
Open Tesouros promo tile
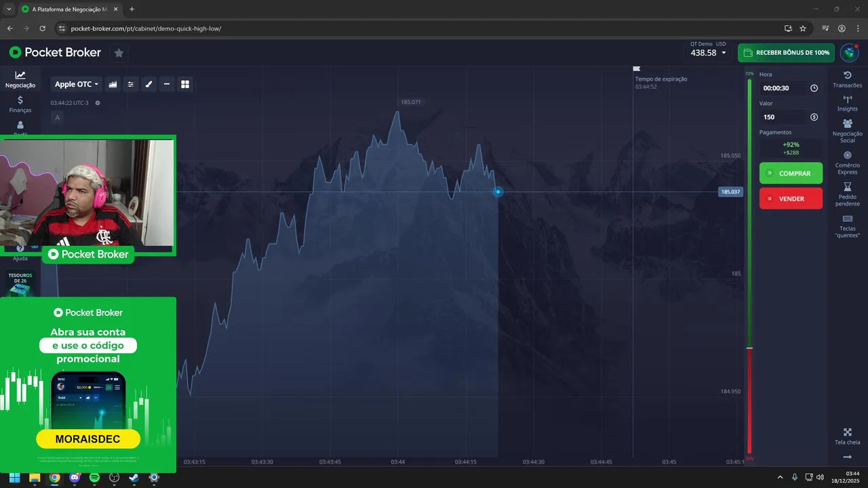[20, 285]
